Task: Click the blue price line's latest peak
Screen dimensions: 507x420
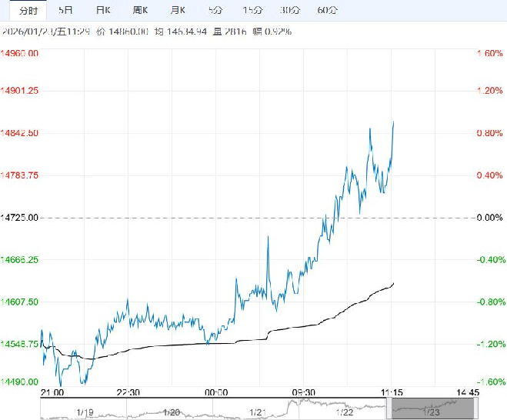Action: (x=394, y=122)
